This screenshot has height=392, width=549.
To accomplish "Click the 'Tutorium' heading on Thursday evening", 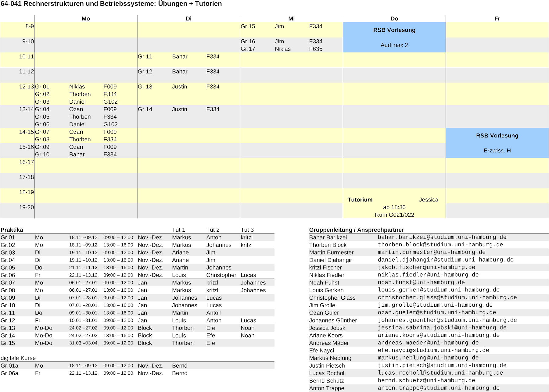I will [x=360, y=200].
